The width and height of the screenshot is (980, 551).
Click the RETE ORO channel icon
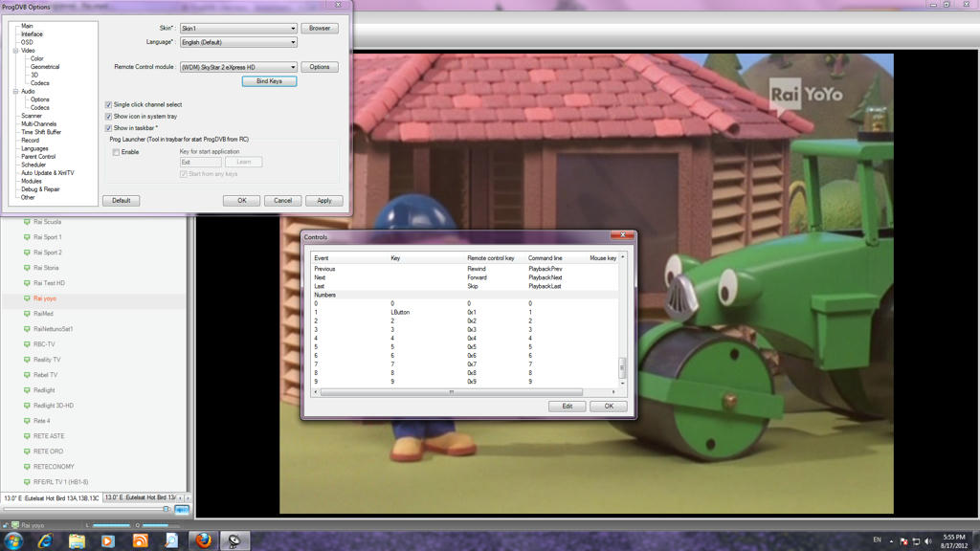click(x=27, y=452)
